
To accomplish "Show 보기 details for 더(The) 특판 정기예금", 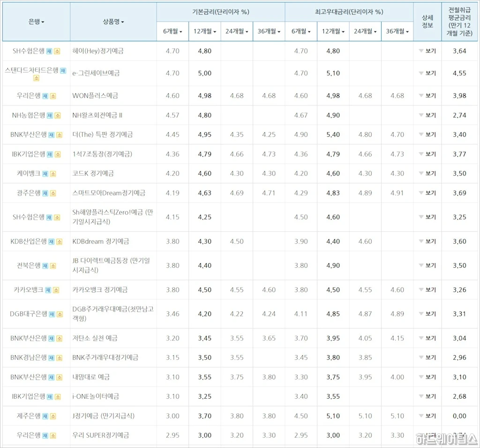I will [x=427, y=135].
